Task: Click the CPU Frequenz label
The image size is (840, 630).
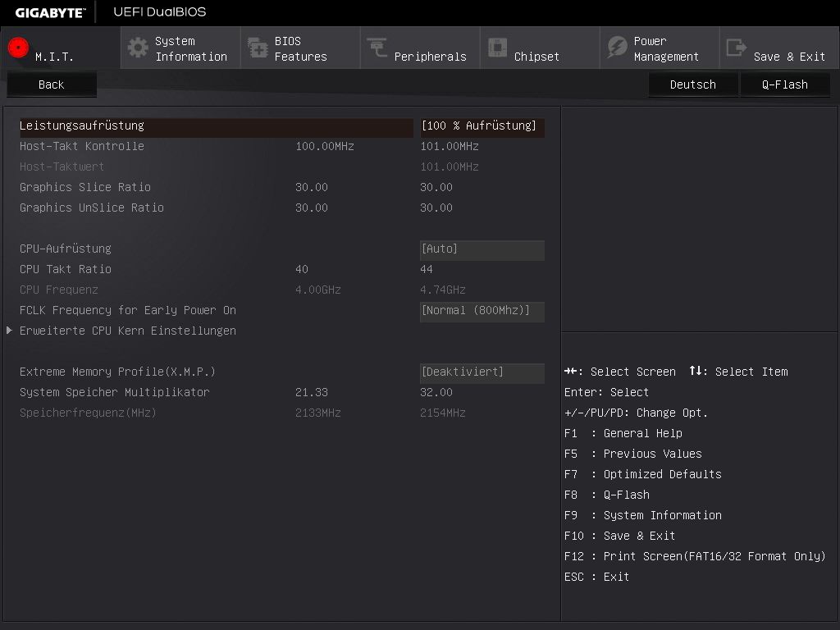Action: [59, 290]
